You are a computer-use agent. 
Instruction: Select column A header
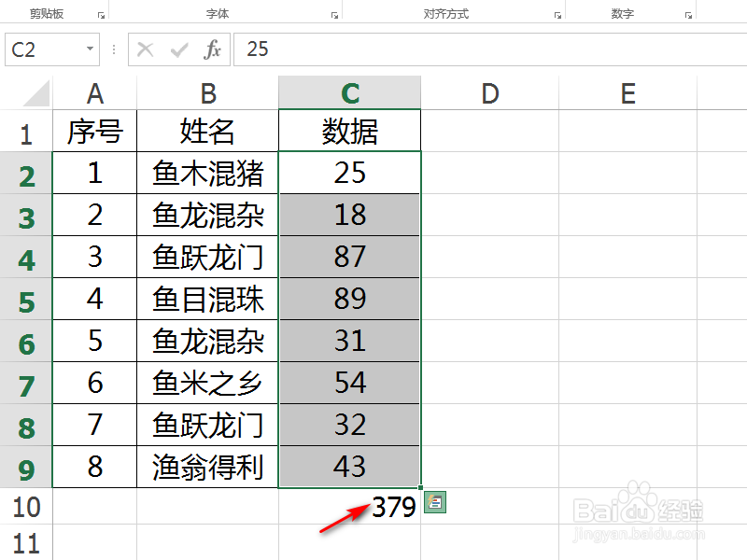pyautogui.click(x=95, y=92)
